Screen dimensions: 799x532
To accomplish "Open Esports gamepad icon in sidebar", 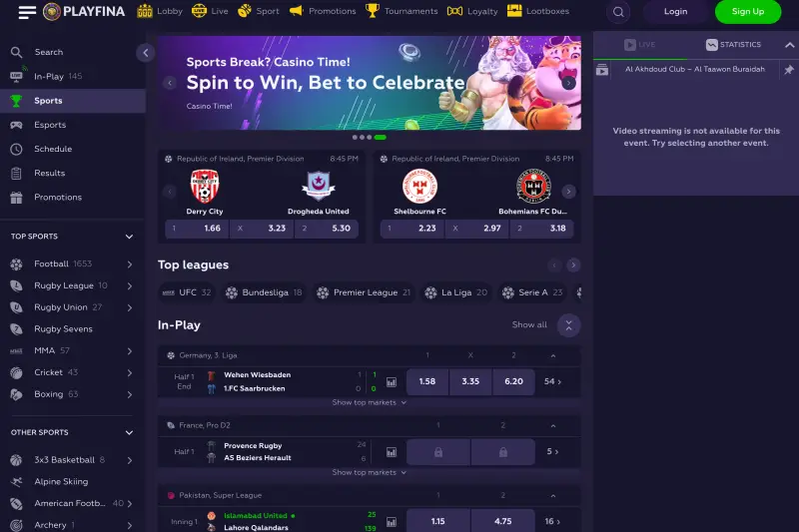I will click(x=16, y=125).
